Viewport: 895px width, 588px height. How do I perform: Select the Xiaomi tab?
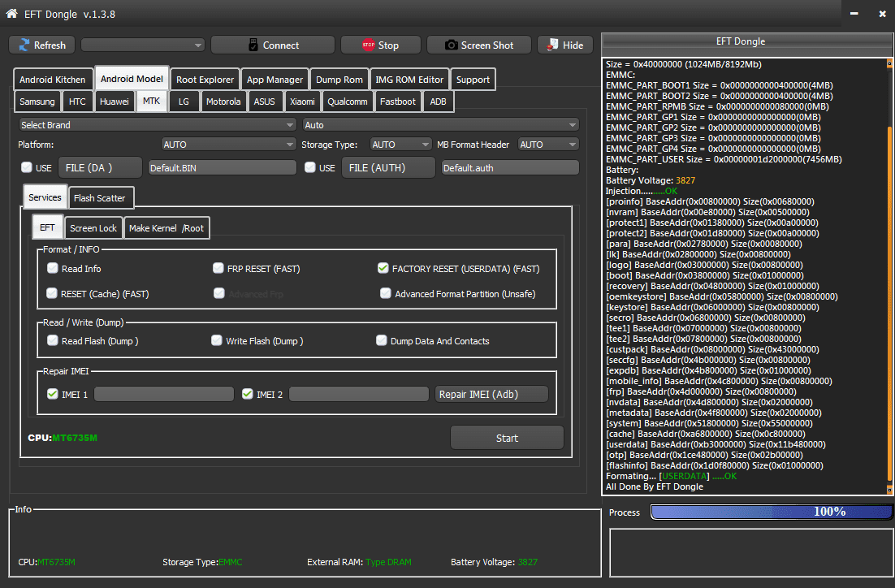[x=302, y=102]
